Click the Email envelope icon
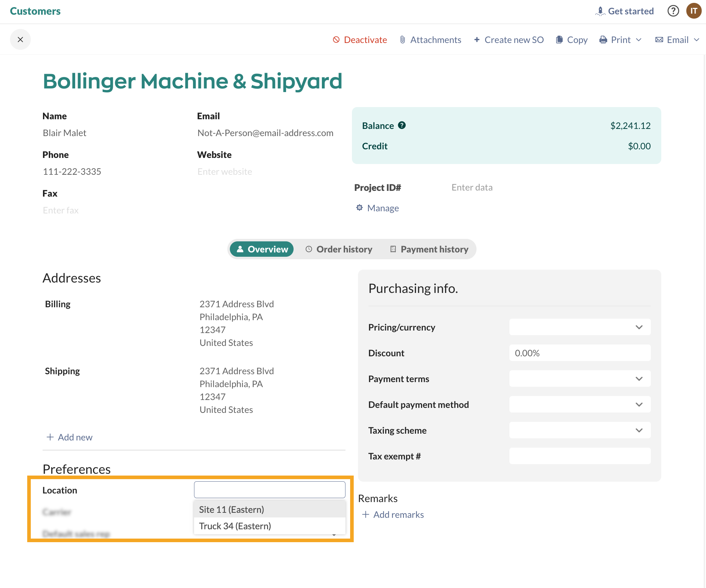Viewport: 706px width, 588px height. (x=659, y=40)
